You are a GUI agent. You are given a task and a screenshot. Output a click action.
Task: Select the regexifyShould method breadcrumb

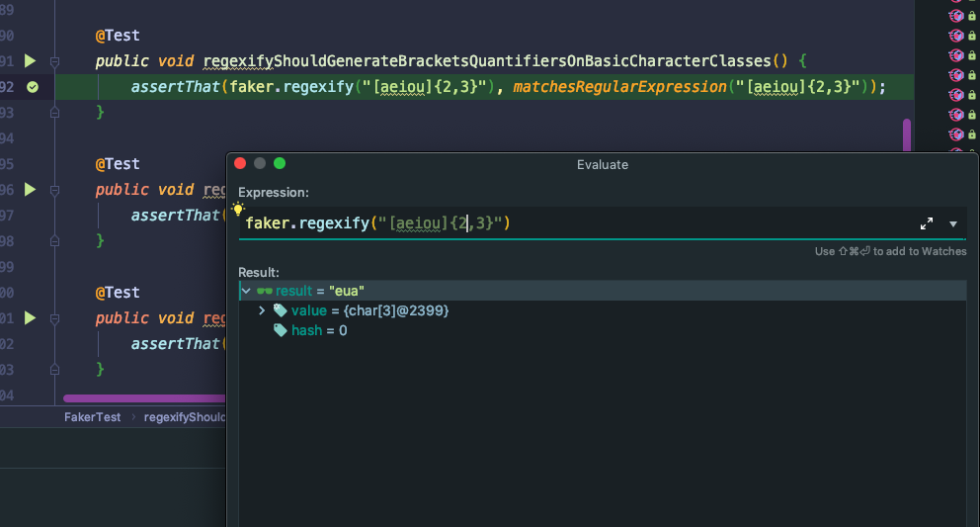(x=184, y=417)
